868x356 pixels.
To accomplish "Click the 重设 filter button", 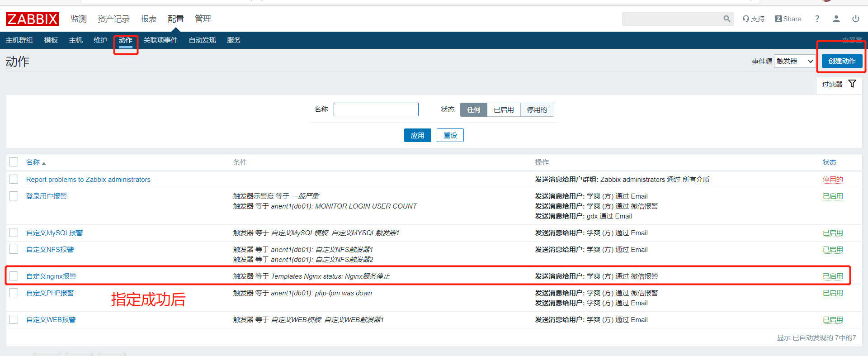I will tap(450, 135).
